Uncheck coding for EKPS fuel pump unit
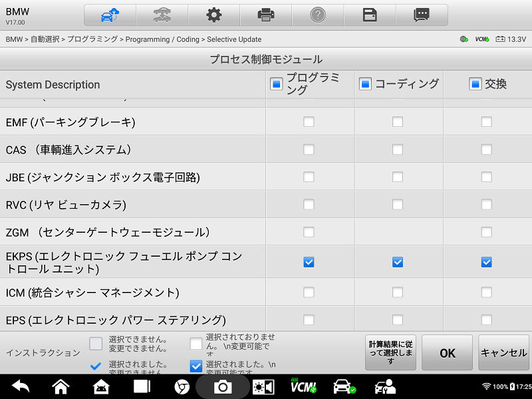This screenshot has height=399, width=532. (x=398, y=262)
